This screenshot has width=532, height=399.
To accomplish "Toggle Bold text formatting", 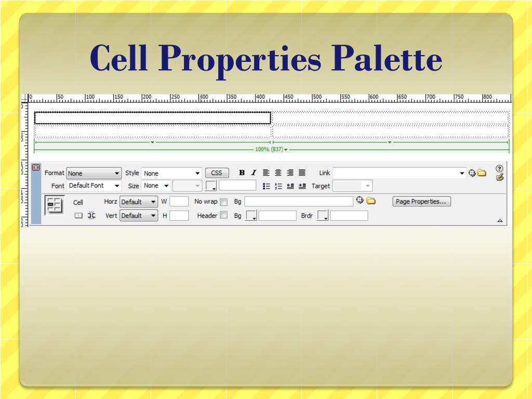I will click(x=242, y=172).
